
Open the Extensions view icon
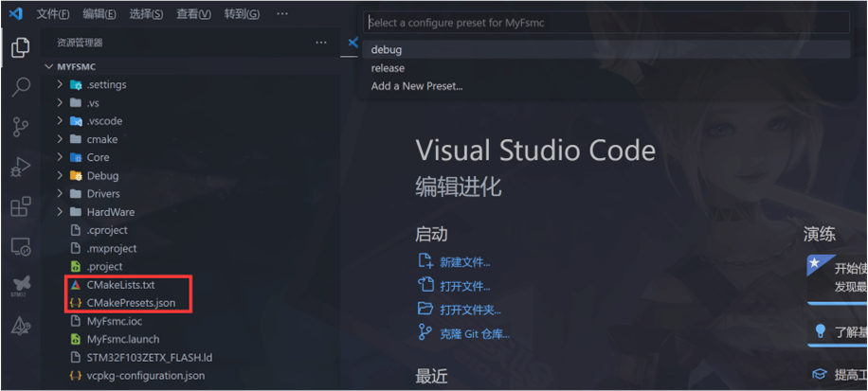pos(20,207)
